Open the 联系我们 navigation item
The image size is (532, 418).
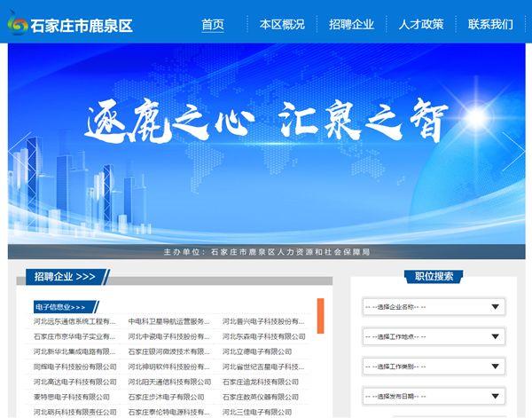coord(490,25)
